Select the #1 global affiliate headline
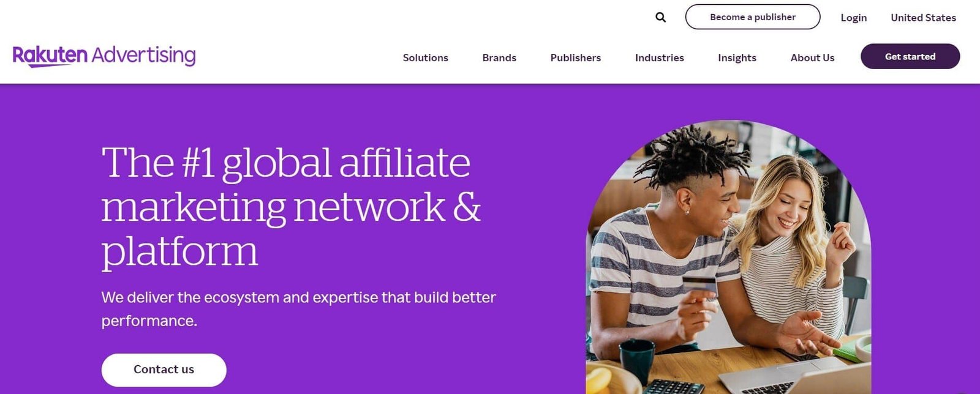Image resolution: width=980 pixels, height=394 pixels. pos(291,207)
